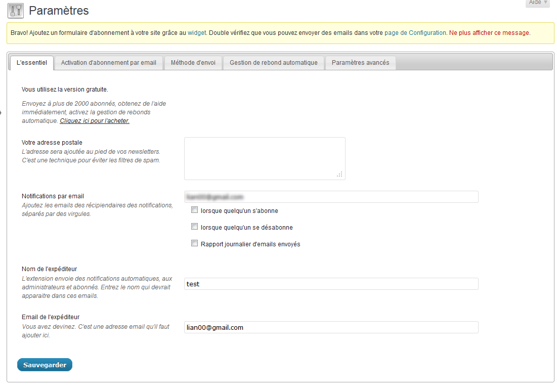Image resolution: width=557 pixels, height=392 pixels.
Task: Open the Aide help dropdown
Action: [x=538, y=3]
